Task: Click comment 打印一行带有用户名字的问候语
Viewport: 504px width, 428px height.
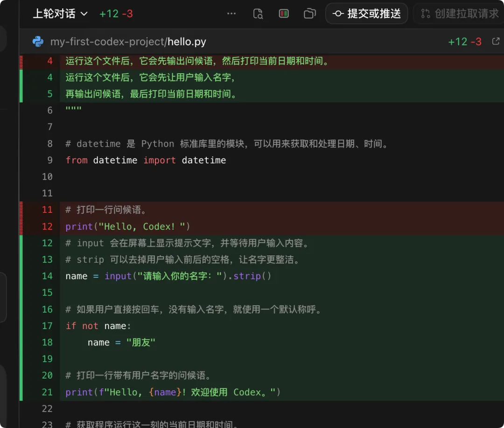Action: [139, 375]
